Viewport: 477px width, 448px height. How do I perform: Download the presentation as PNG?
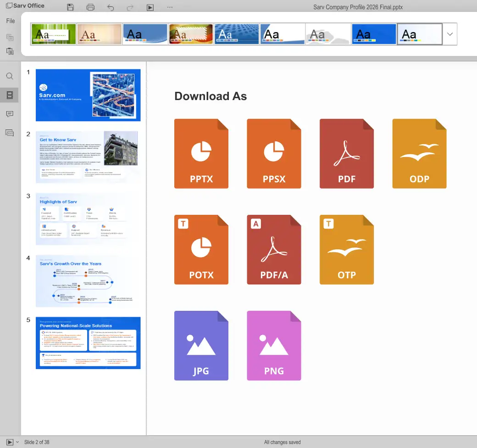coord(274,346)
